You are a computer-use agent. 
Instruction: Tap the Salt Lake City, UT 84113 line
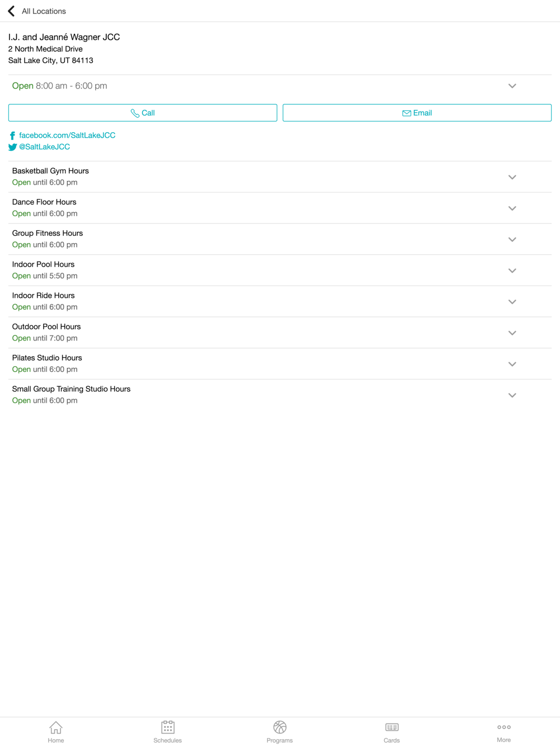click(50, 60)
